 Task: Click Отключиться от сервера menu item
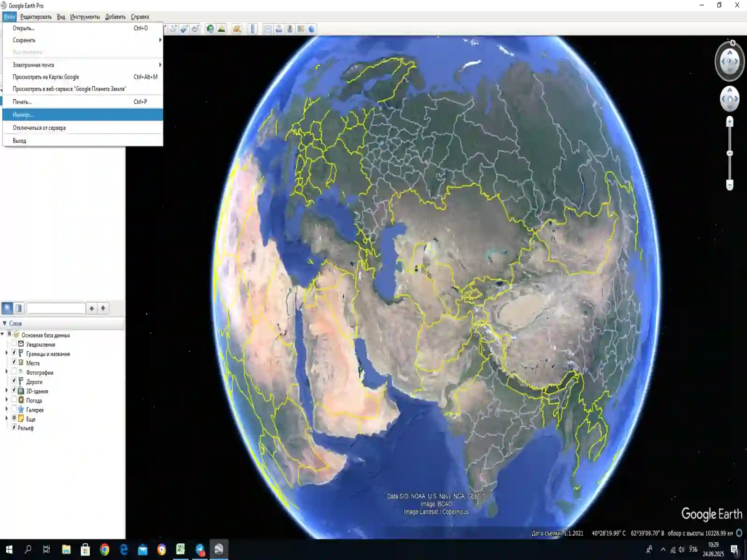click(x=83, y=128)
